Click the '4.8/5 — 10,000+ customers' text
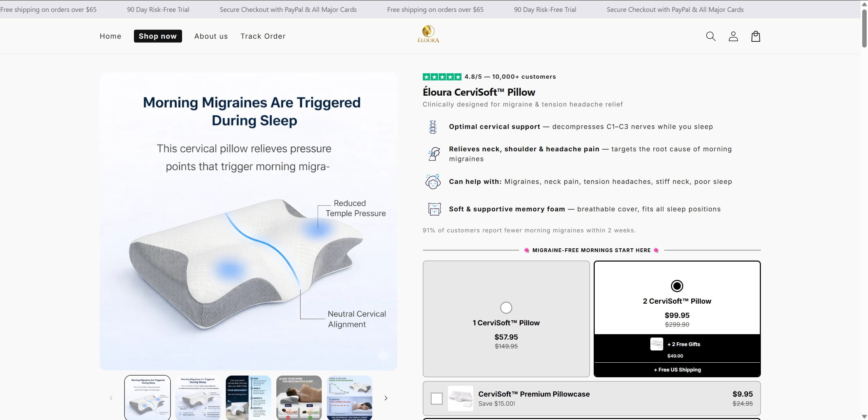Screen dimensions: 868x420 (510, 77)
